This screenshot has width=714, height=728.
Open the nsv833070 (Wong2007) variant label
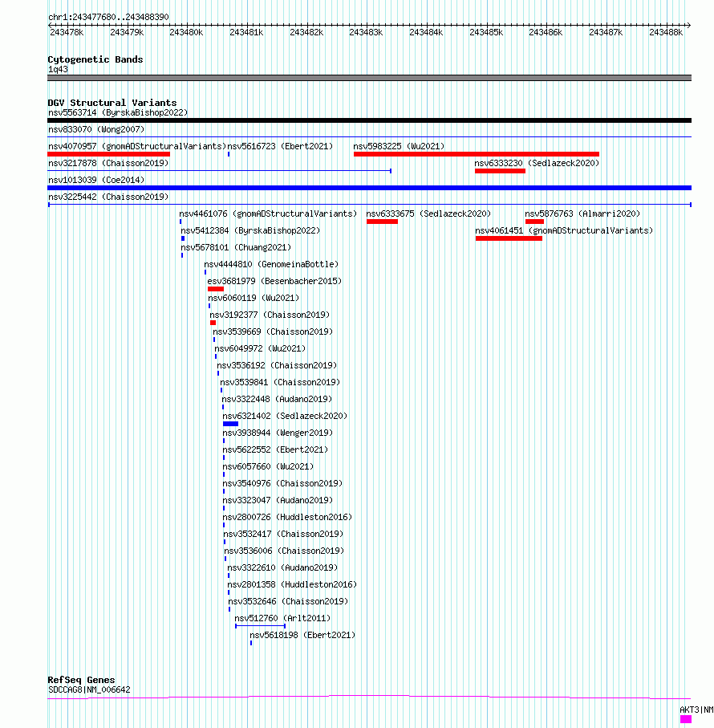[96, 129]
